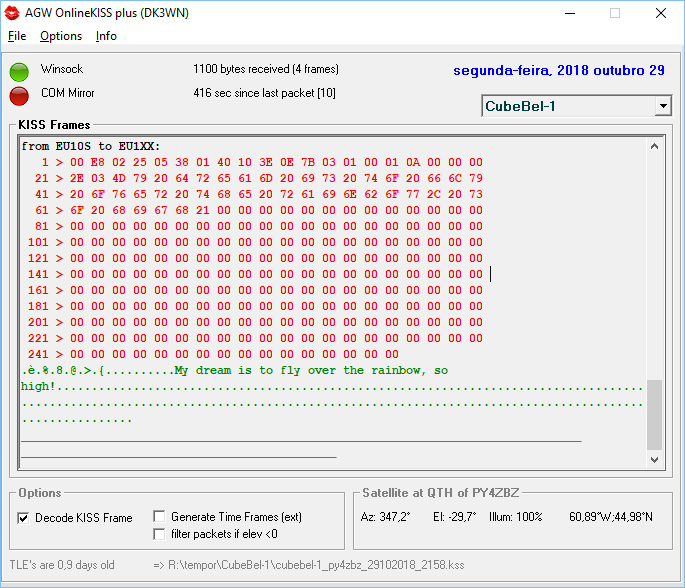This screenshot has height=588, width=685.
Task: Click the '416 sec since last packet' text
Action: (x=264, y=93)
